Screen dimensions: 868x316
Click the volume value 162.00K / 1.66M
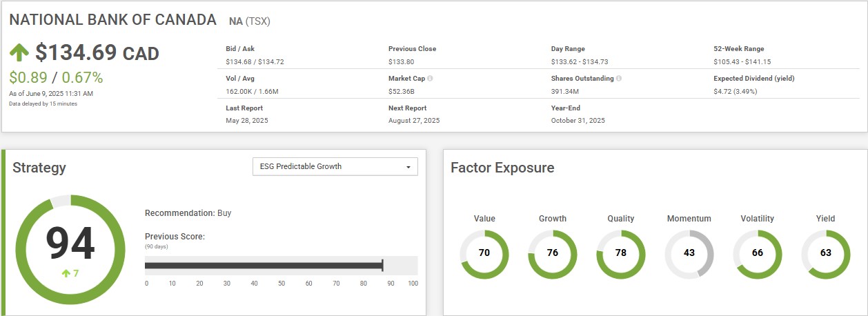pyautogui.click(x=253, y=91)
